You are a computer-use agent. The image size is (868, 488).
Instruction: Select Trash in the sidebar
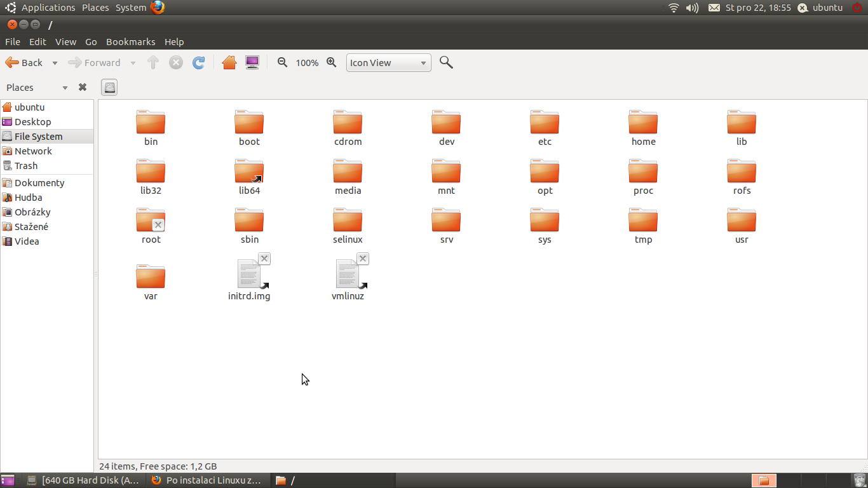click(x=26, y=166)
